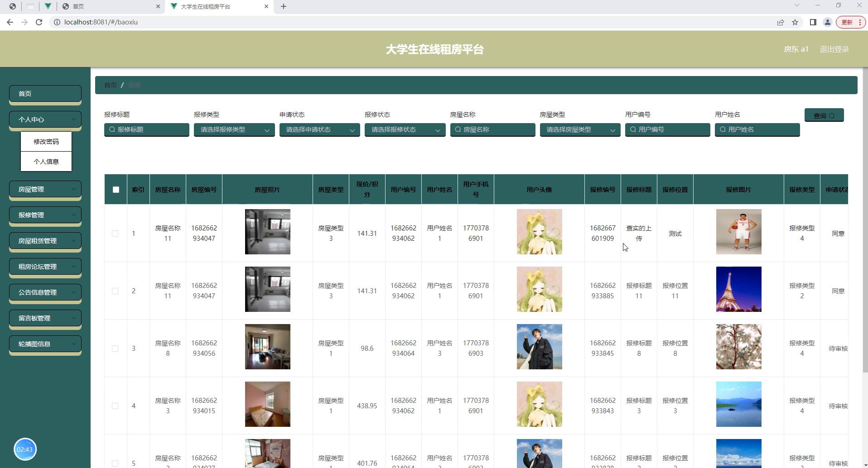Screen dimensions: 868x468
Task: Expand the 留言板管理 sidebar menu
Action: pyautogui.click(x=45, y=318)
